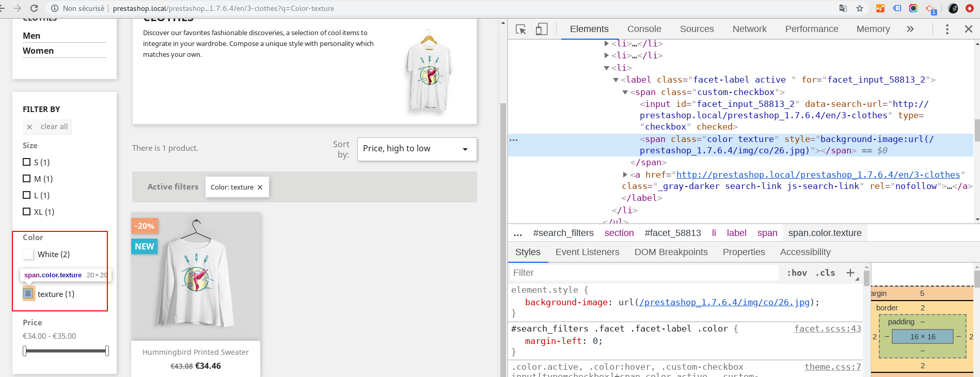
Task: Check the XL (1) size filter
Action: (27, 212)
